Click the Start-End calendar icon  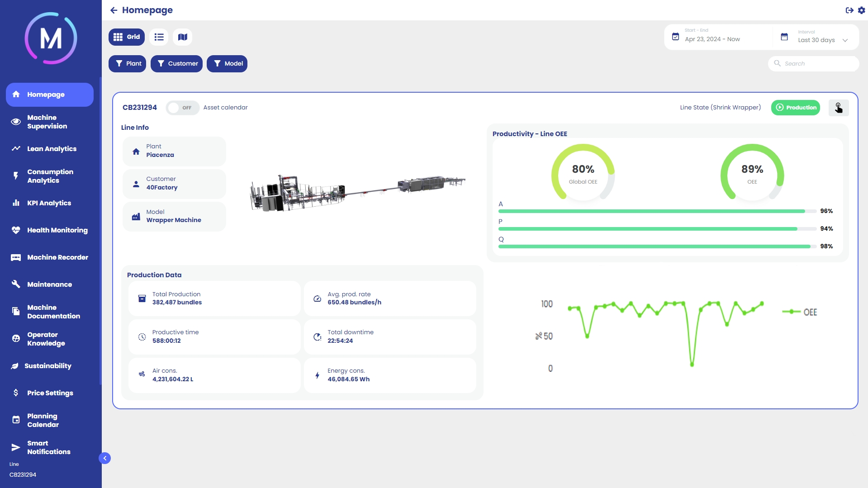click(x=675, y=37)
